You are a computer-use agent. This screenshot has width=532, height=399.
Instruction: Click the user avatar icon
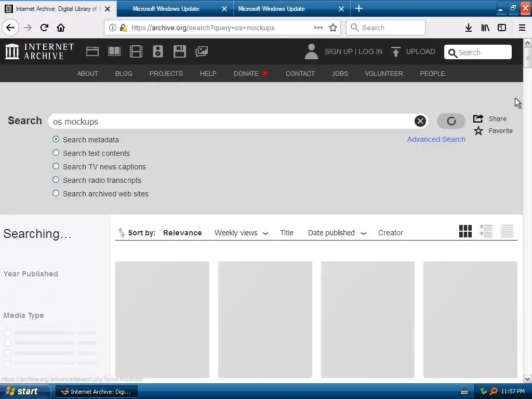coord(311,51)
